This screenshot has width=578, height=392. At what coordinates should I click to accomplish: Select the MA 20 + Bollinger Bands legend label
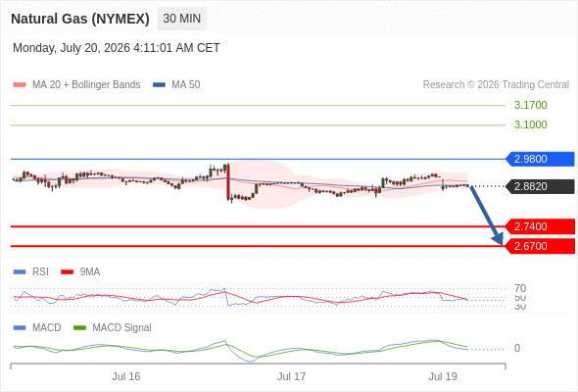[86, 85]
